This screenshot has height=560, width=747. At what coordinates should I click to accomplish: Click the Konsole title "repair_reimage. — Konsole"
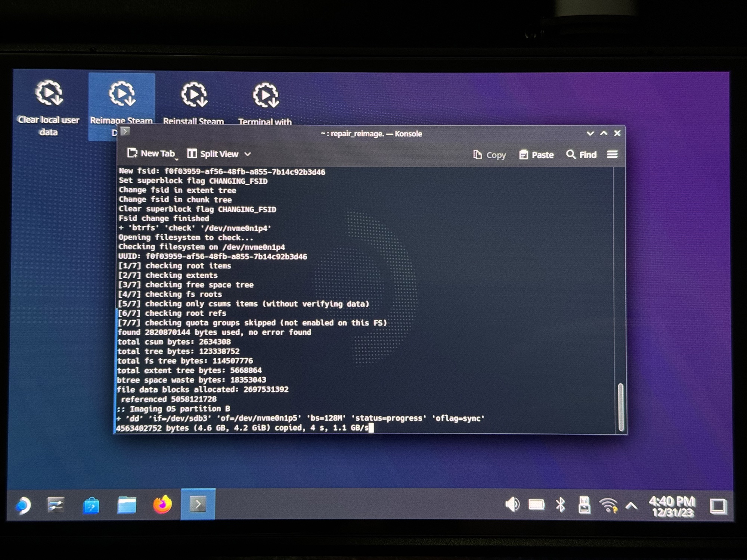[376, 134]
